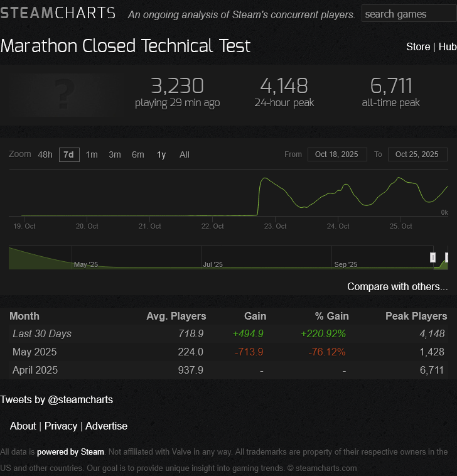The width and height of the screenshot is (457, 476).
Task: Open the Store link
Action: (x=418, y=46)
